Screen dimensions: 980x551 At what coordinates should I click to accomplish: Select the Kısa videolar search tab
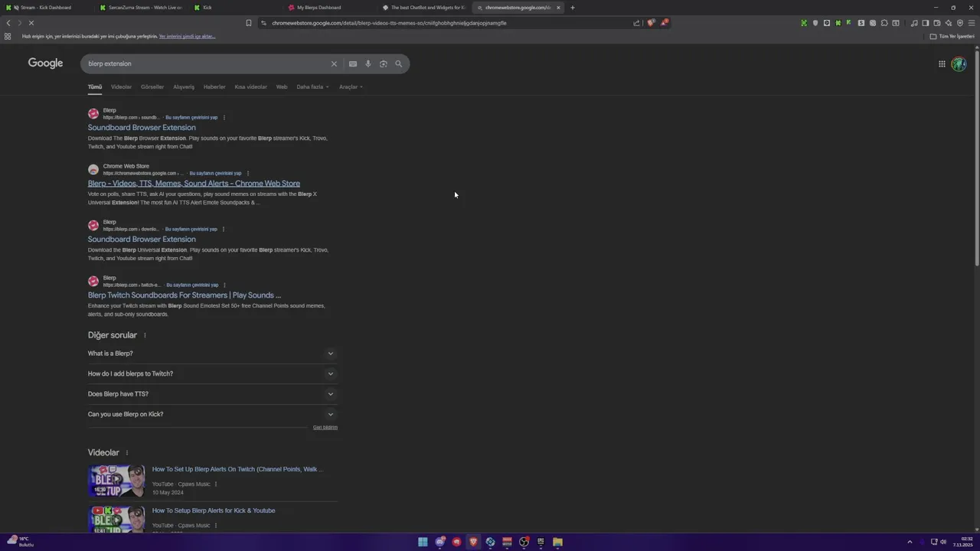point(250,86)
